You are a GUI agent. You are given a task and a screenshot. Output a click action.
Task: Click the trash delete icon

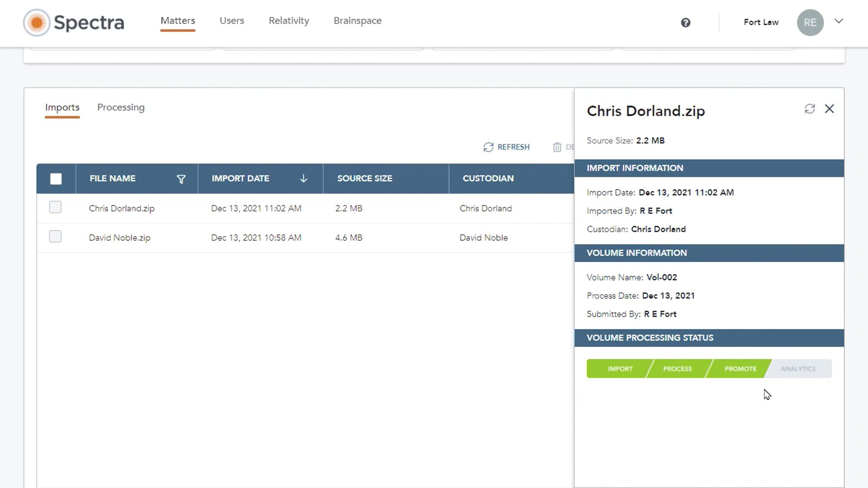click(557, 147)
